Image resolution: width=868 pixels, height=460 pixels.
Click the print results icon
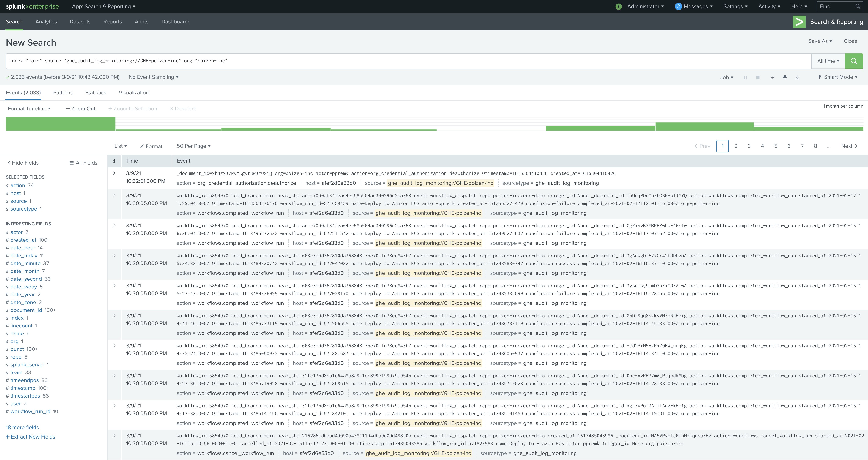(785, 78)
